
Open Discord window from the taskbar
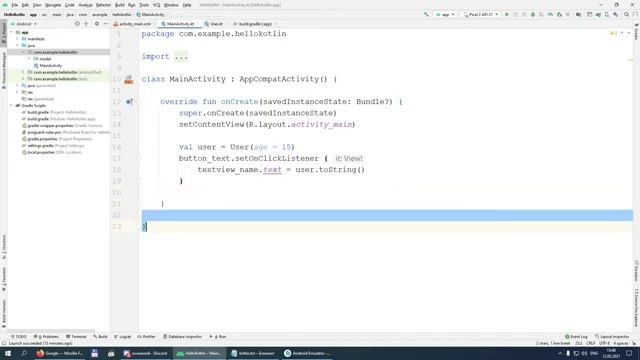pos(145,353)
